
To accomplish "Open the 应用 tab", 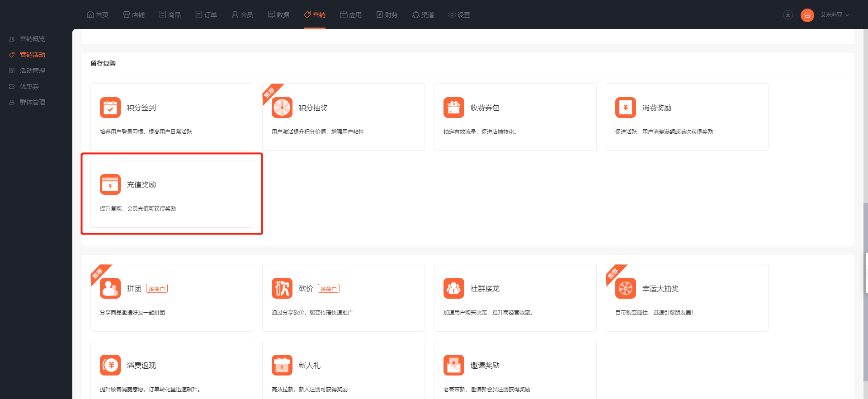I will point(351,15).
